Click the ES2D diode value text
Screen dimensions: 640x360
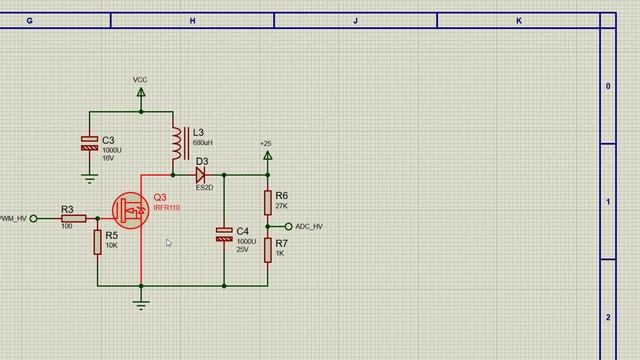(204, 188)
